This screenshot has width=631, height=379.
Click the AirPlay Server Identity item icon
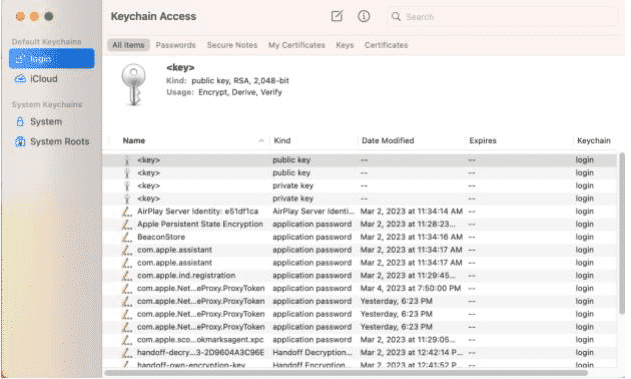coord(127,211)
